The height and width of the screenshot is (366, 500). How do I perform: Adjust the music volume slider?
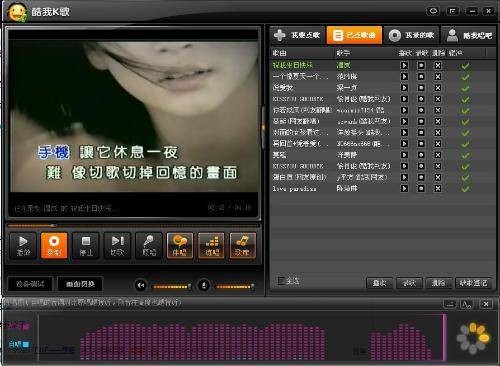171,286
